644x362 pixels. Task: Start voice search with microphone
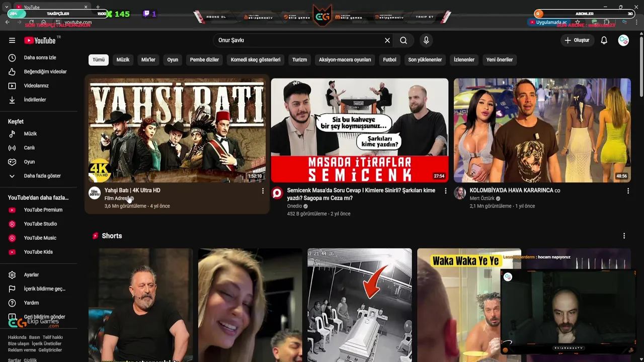(426, 40)
